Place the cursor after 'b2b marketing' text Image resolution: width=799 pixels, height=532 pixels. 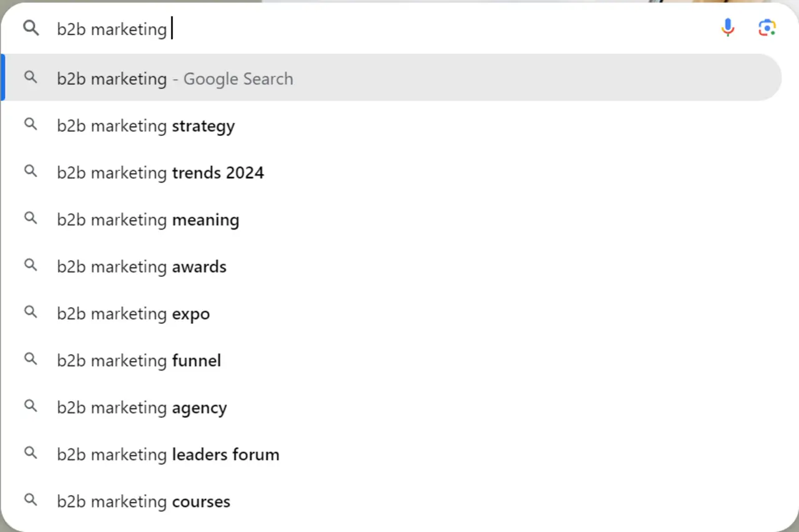point(170,28)
